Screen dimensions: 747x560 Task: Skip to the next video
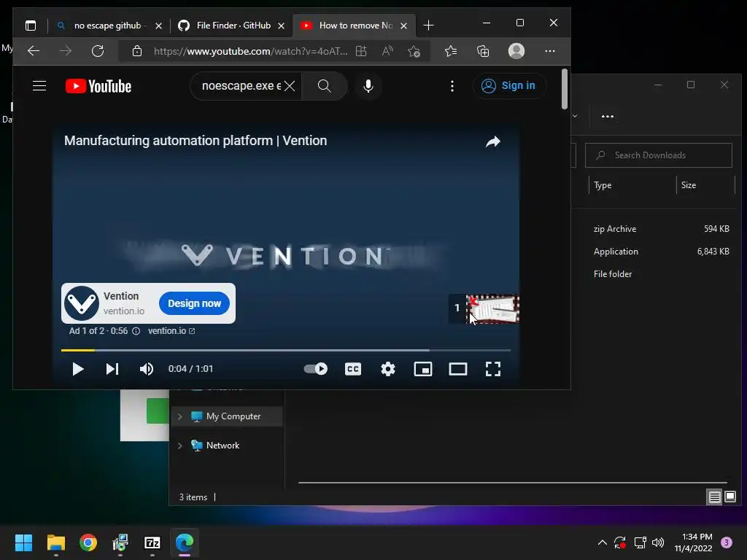[x=112, y=369]
